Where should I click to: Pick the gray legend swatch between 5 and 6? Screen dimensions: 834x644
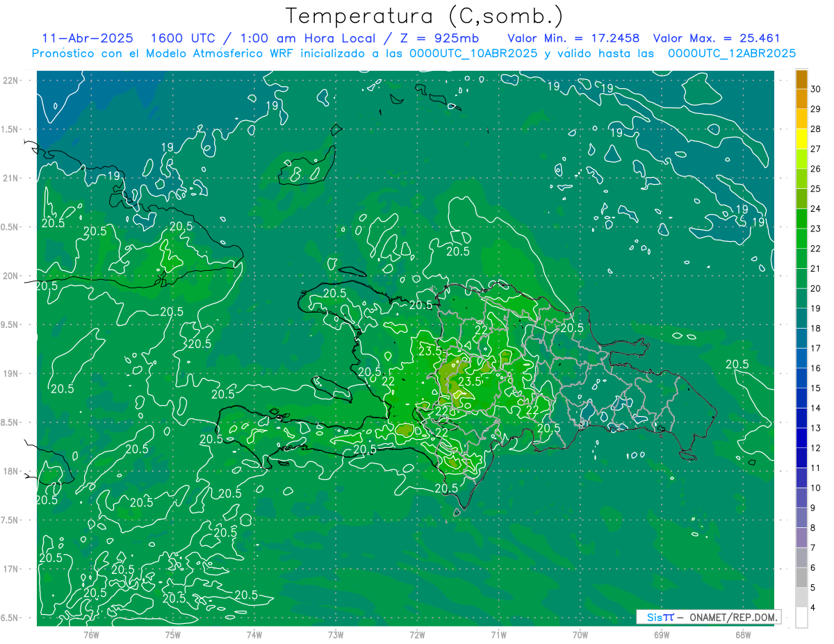coord(802,577)
